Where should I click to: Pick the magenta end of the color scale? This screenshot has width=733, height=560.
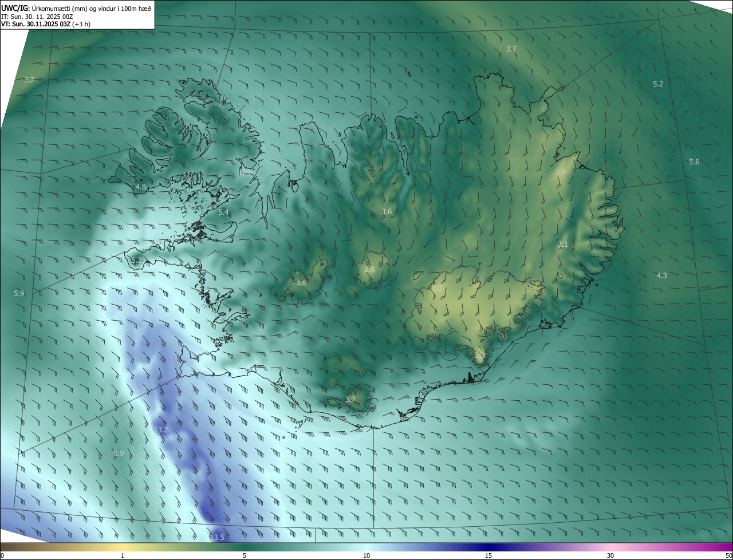point(722,547)
